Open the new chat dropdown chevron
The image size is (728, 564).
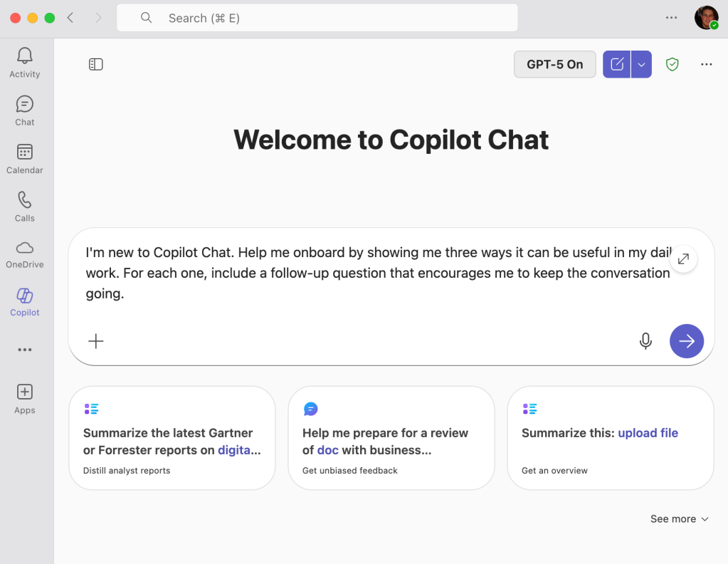tap(640, 64)
